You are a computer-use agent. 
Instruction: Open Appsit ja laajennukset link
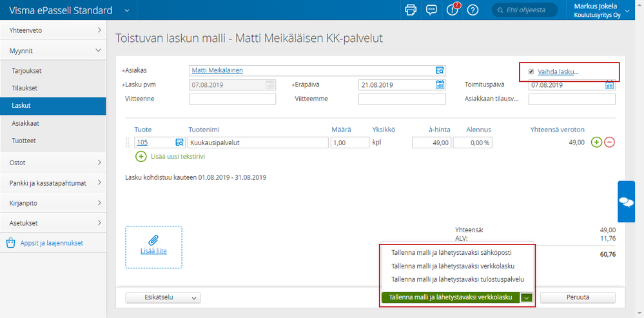tap(52, 243)
